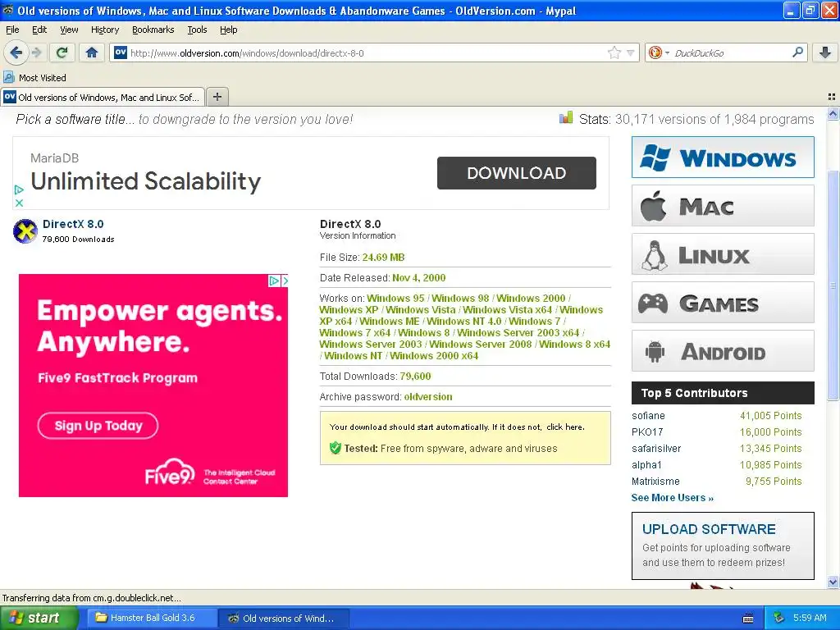This screenshot has width=840, height=630.
Task: Open the Help menu
Action: [228, 30]
